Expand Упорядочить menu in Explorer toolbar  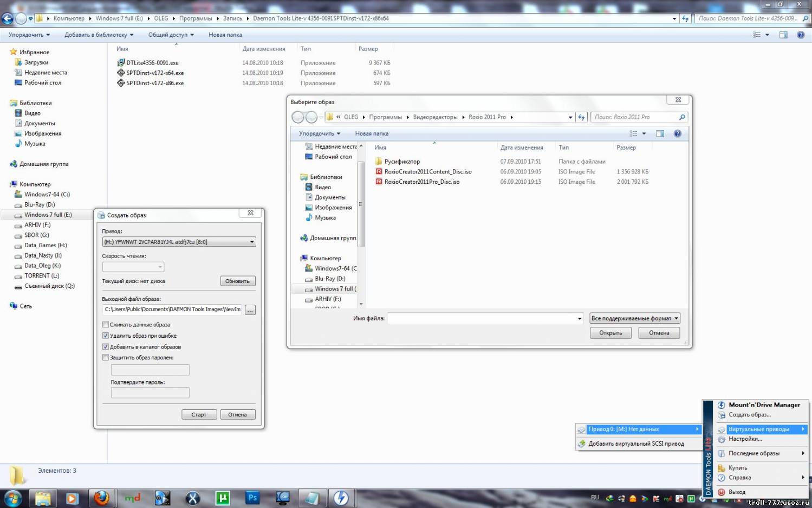[x=29, y=35]
